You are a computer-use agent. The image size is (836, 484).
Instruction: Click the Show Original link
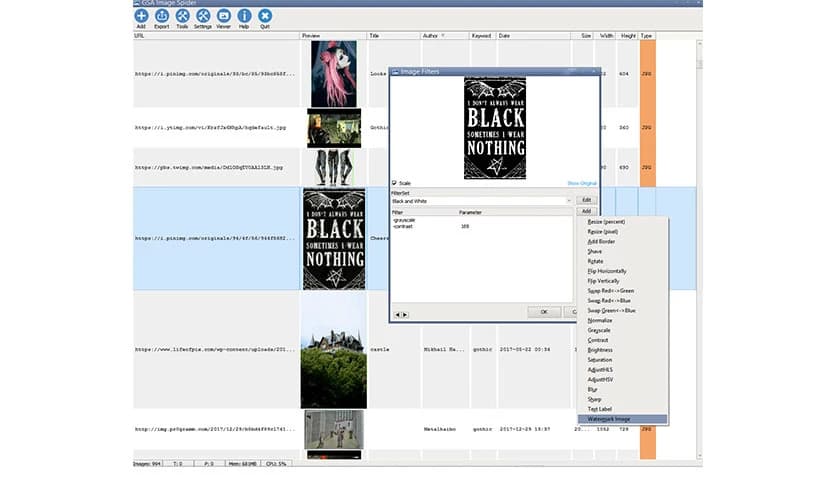click(x=581, y=183)
